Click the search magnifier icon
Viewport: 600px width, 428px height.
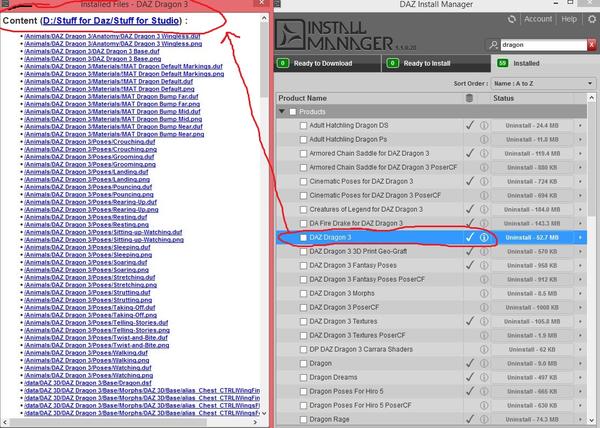pos(493,45)
